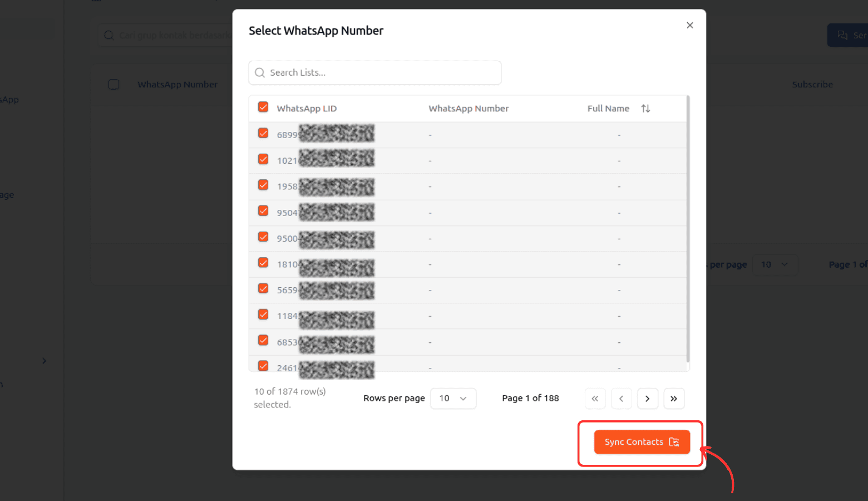
Task: Click the folder sync icon on Sync Contacts
Action: pos(674,442)
